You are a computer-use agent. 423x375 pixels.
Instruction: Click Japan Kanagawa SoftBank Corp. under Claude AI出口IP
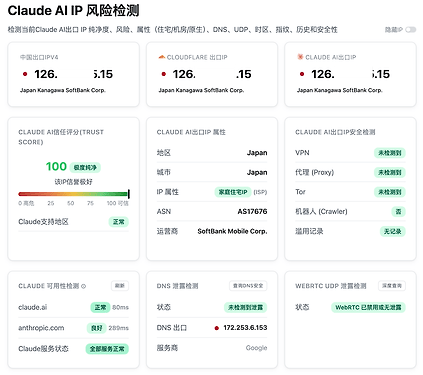tap(340, 90)
